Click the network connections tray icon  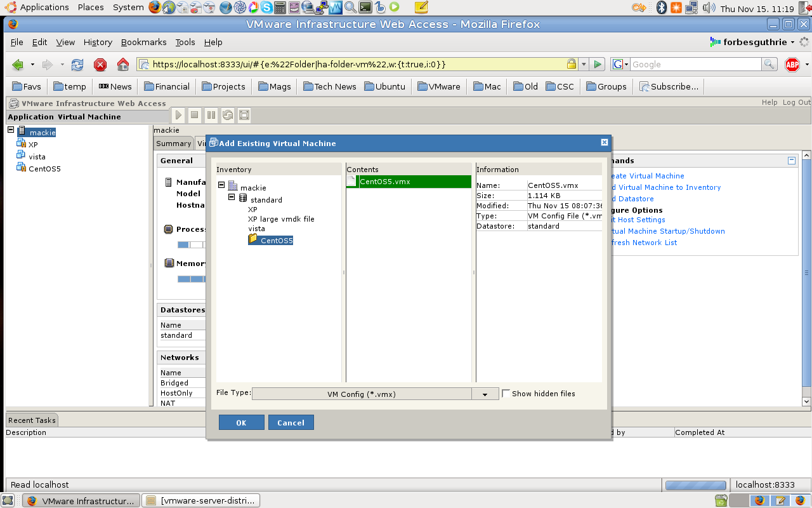tap(691, 8)
